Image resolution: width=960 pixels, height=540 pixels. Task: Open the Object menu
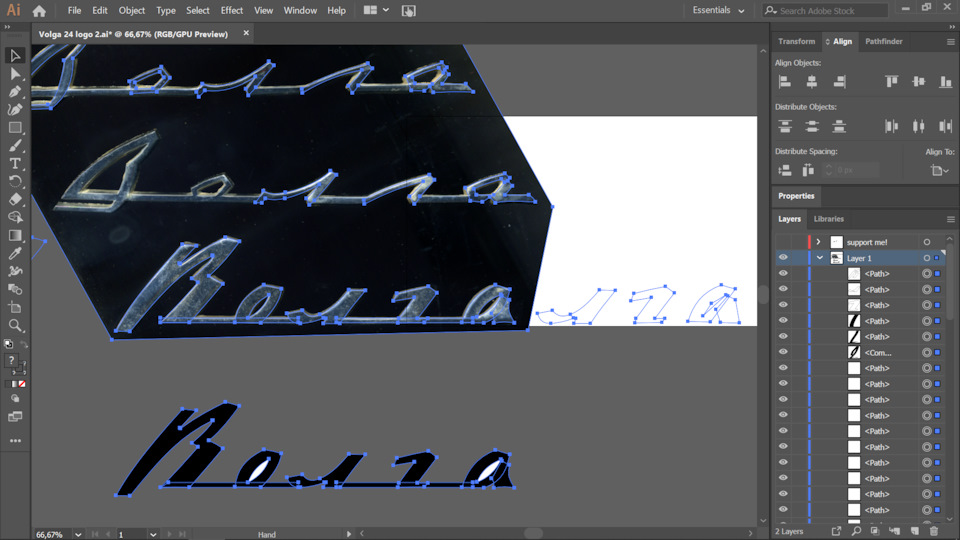click(132, 10)
